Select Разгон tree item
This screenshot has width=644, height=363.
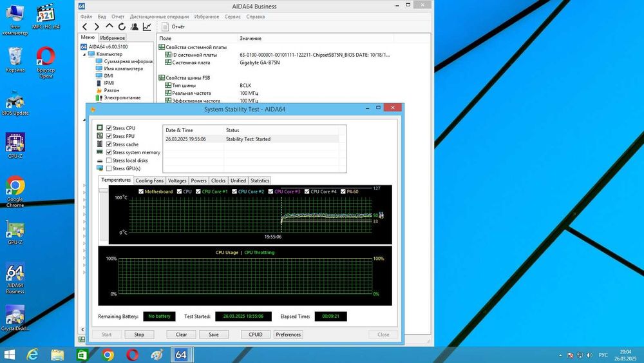[108, 90]
